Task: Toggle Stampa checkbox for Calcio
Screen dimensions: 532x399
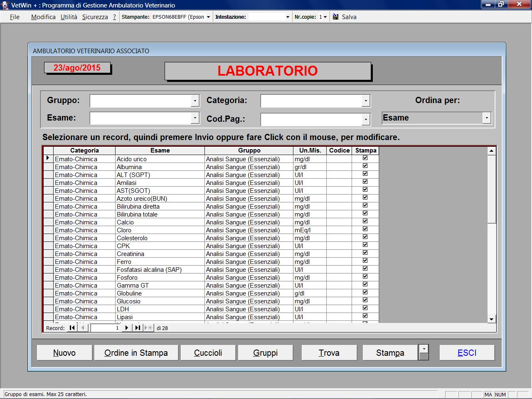Action: pos(365,221)
